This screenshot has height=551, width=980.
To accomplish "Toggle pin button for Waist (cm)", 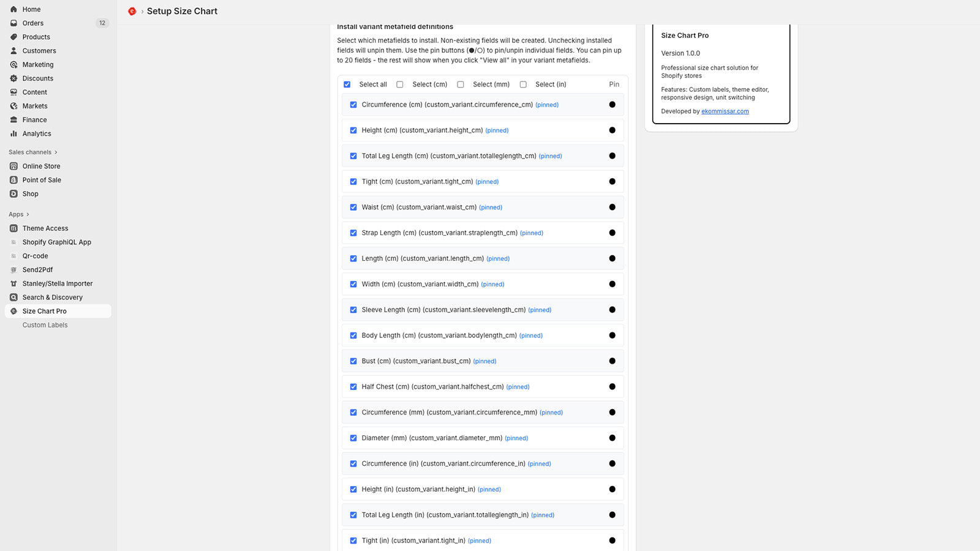I will (612, 208).
